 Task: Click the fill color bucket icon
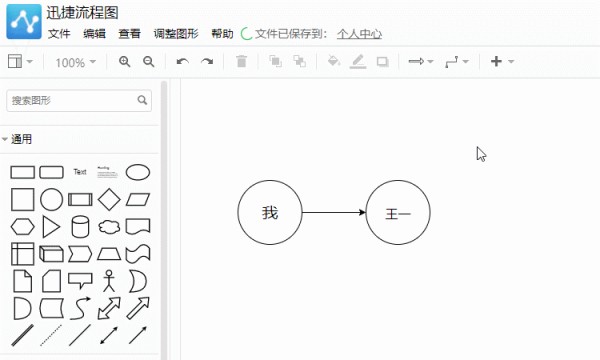tap(334, 61)
